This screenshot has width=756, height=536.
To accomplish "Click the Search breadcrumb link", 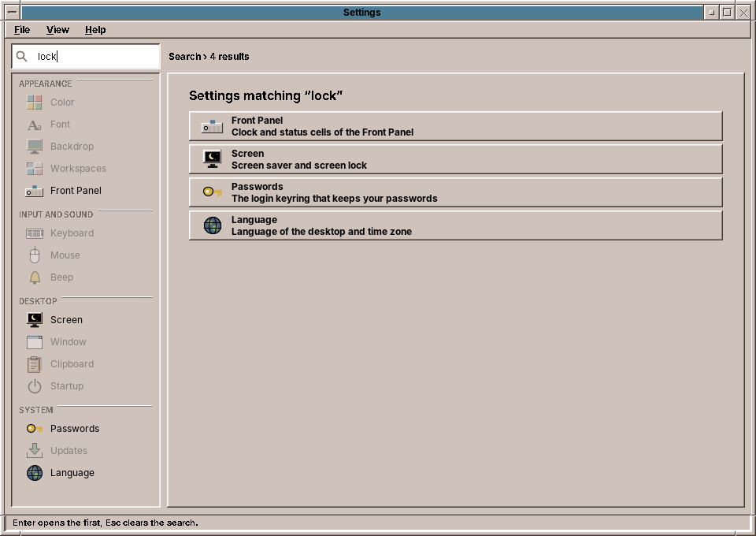I will (184, 57).
